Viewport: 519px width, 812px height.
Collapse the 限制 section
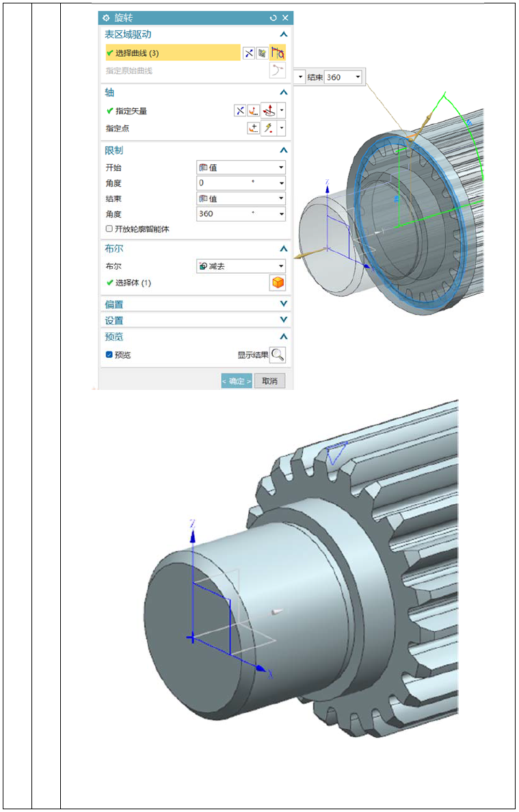coord(283,150)
